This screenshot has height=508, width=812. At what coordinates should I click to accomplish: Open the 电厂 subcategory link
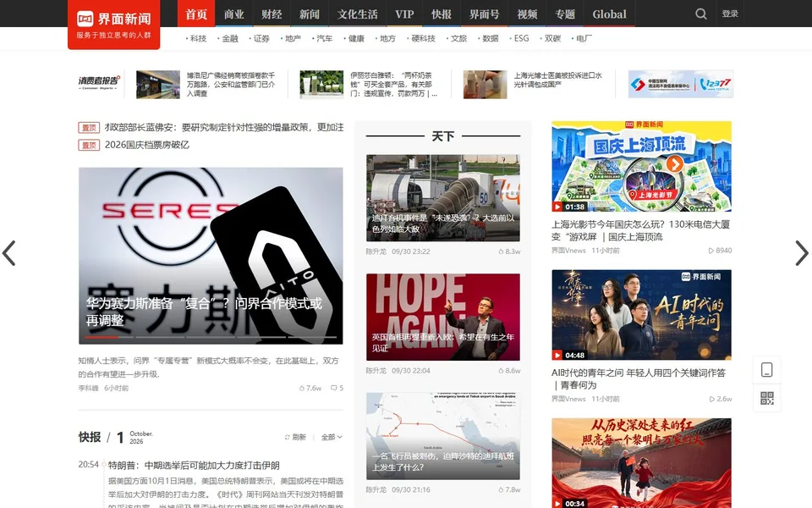pyautogui.click(x=583, y=38)
